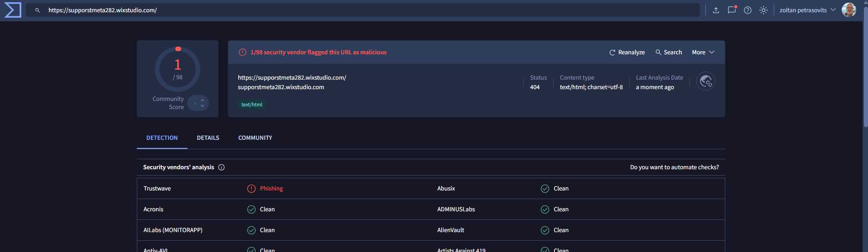Image resolution: width=868 pixels, height=252 pixels.
Task: Click the info icon next to Security vendors' analysis
Action: point(222,167)
